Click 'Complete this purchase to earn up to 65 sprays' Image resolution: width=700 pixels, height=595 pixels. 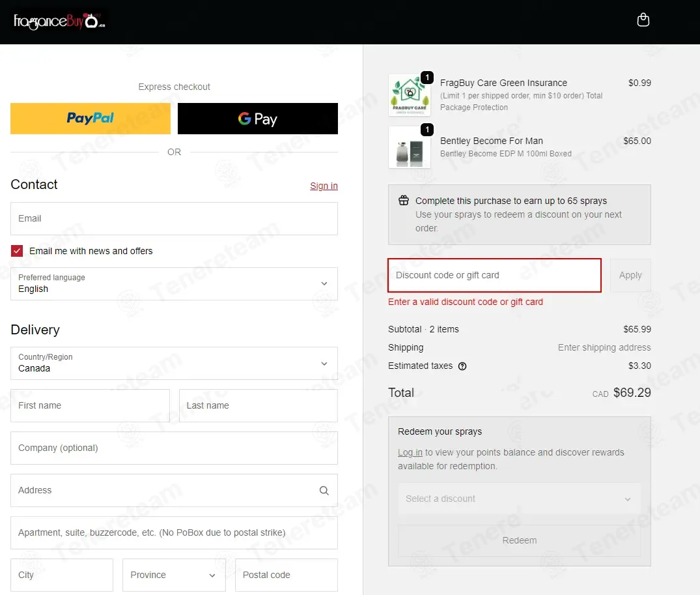tap(511, 201)
